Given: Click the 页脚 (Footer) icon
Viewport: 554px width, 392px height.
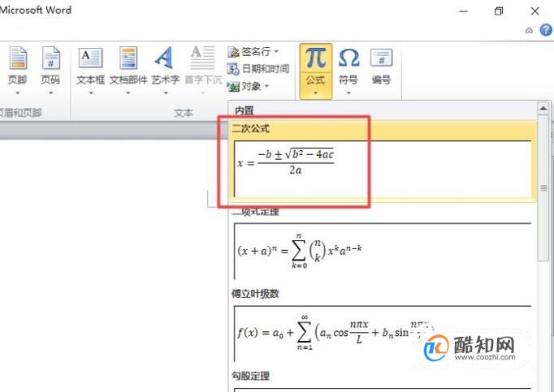Looking at the screenshot, I should point(17,58).
